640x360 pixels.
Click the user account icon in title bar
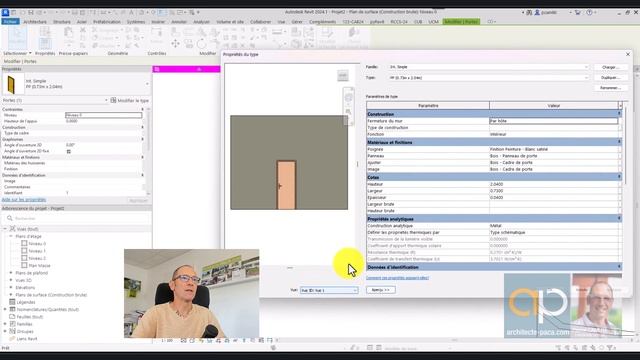coord(538,13)
